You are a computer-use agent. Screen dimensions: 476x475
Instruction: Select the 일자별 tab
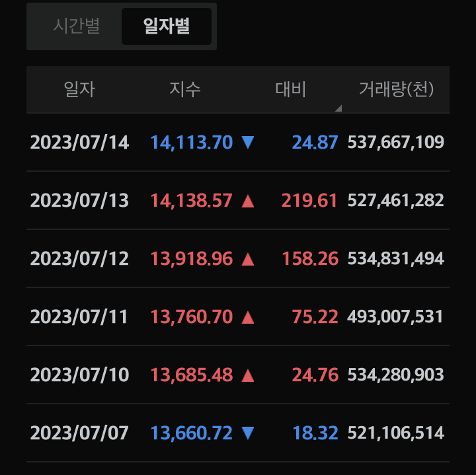(167, 26)
